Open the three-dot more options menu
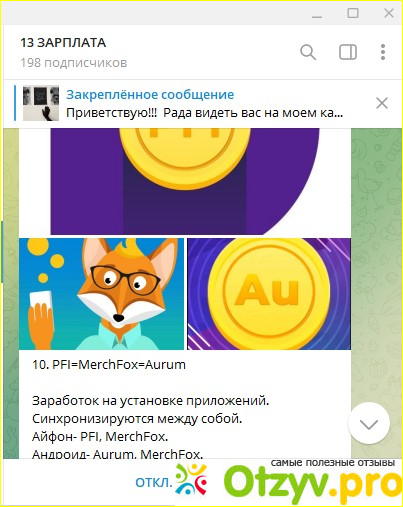This screenshot has height=507, width=403. pyautogui.click(x=383, y=52)
